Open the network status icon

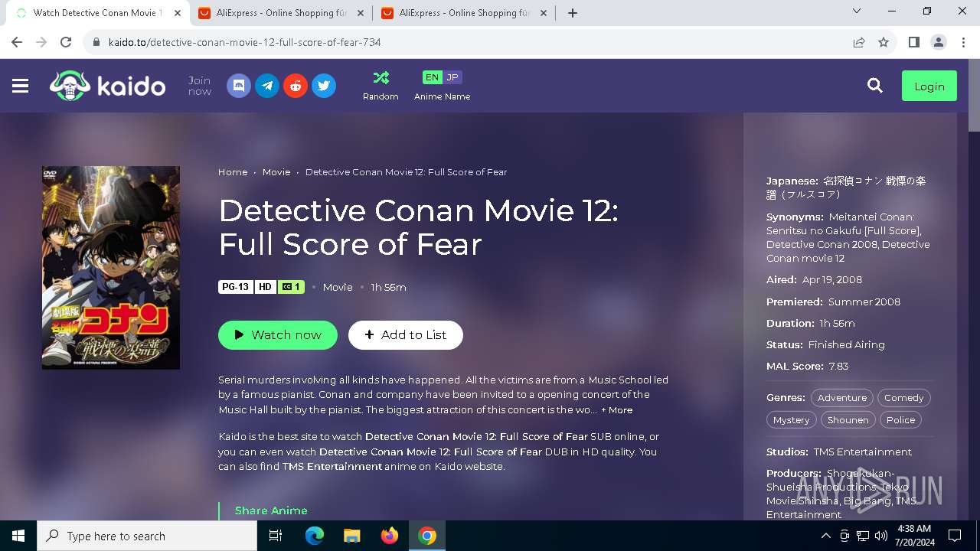point(863,536)
